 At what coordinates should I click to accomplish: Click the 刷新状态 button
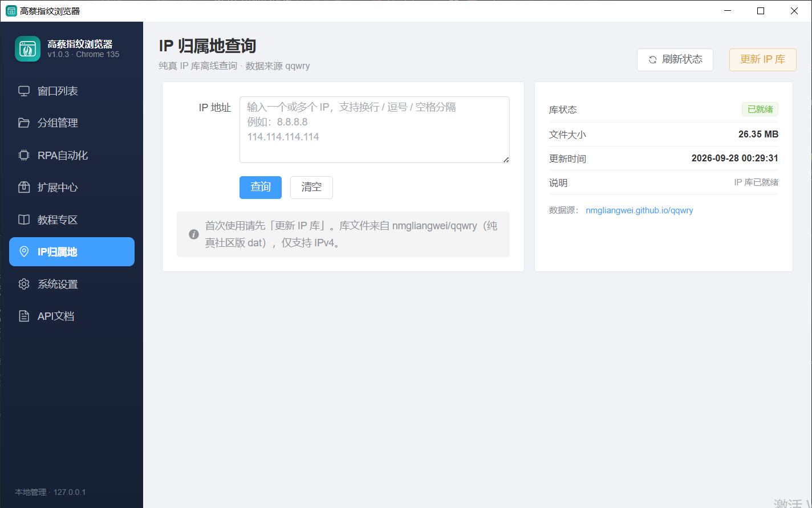click(675, 59)
